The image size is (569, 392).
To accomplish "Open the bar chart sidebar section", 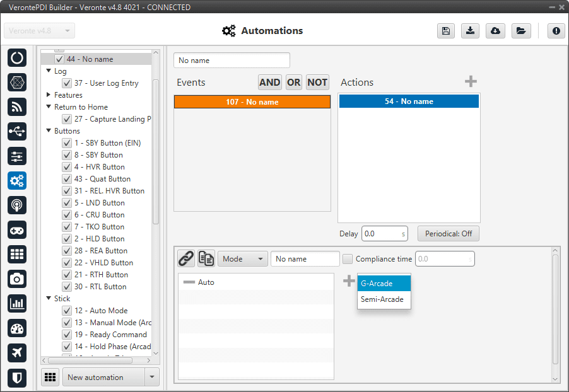I will point(17,304).
